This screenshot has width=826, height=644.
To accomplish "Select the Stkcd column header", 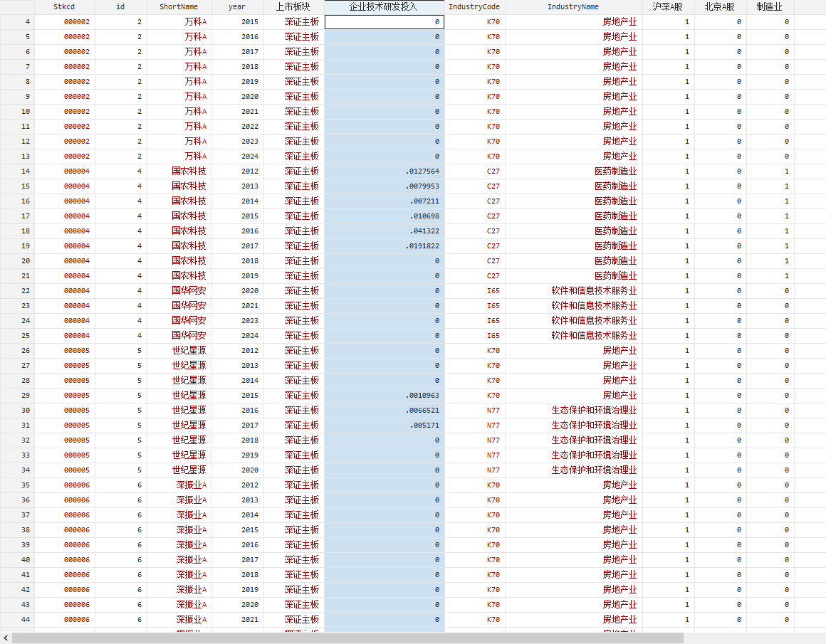I will tap(64, 6).
